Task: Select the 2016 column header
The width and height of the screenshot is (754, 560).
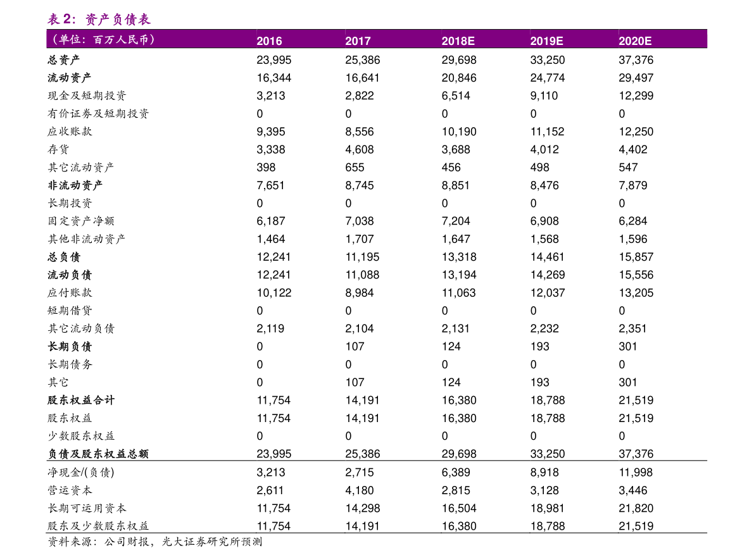Action: coord(269,41)
